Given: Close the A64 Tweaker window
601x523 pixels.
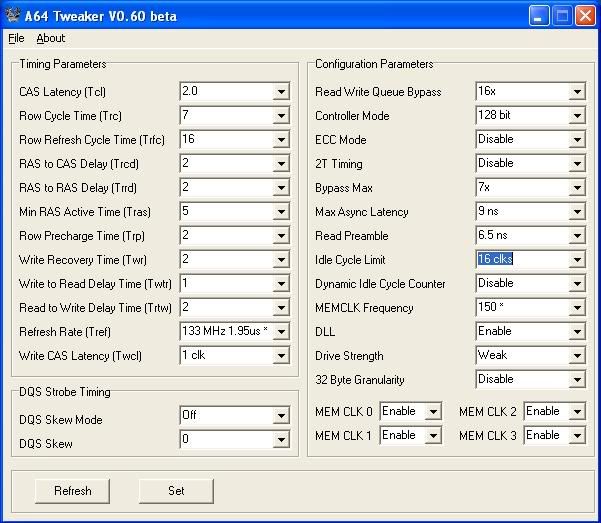Looking at the screenshot, I should point(585,16).
